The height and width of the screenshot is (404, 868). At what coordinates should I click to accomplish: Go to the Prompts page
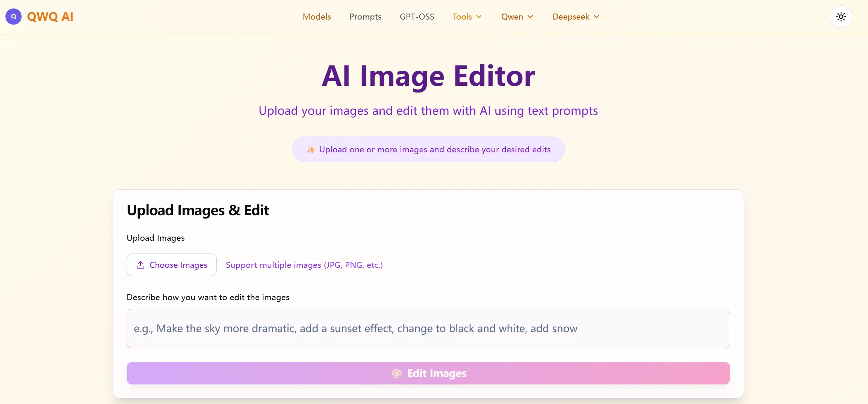point(365,17)
